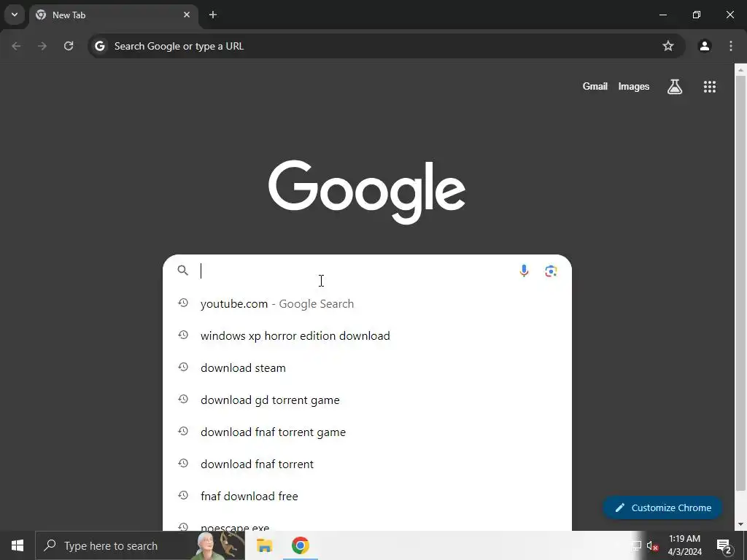Screen dimensions: 747x560
Task: Click history clock icon beside download steam
Action: coord(183,367)
